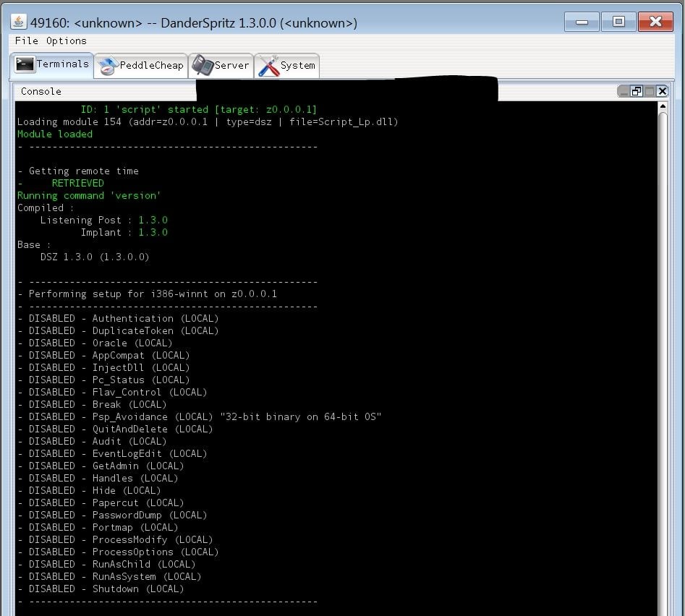Screen dimensions: 685x616
Task: Click the "DISABLED - PasswordDump (LOCAL)" line
Action: (112, 515)
